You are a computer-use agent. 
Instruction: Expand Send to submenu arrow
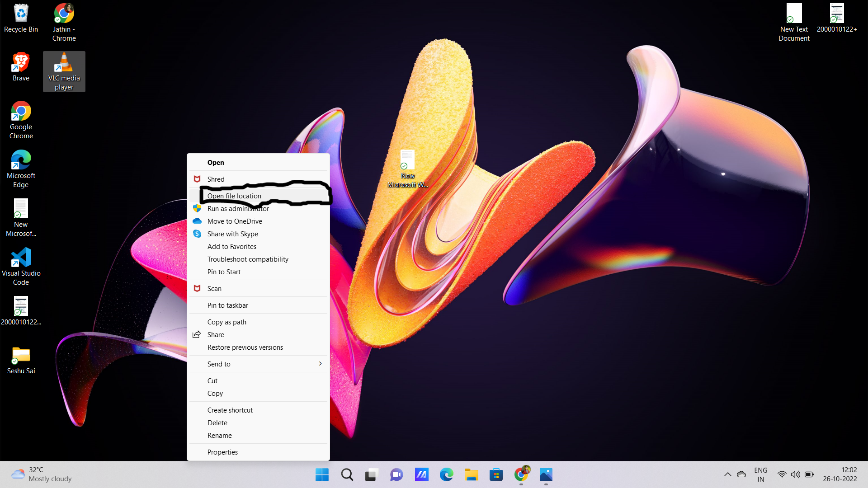click(320, 363)
